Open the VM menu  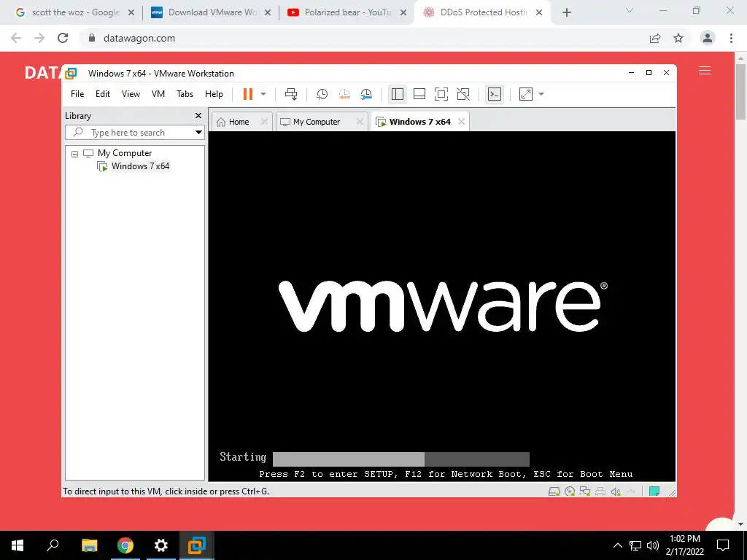[158, 94]
